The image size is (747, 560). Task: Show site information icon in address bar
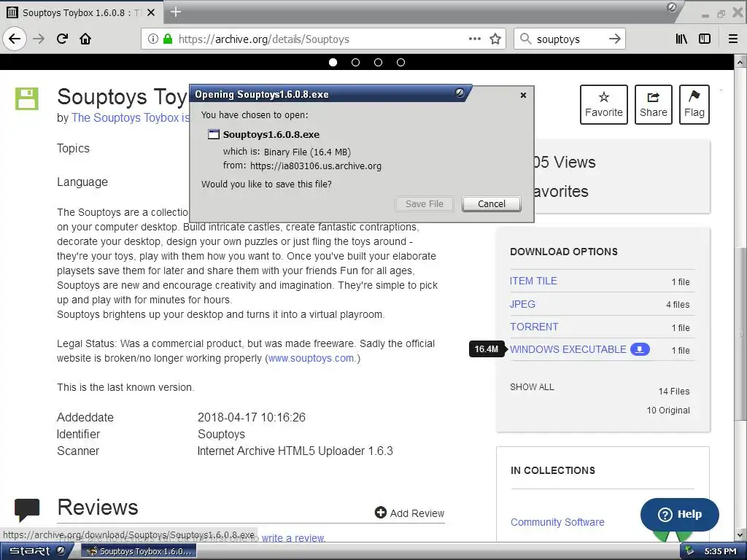coord(152,39)
